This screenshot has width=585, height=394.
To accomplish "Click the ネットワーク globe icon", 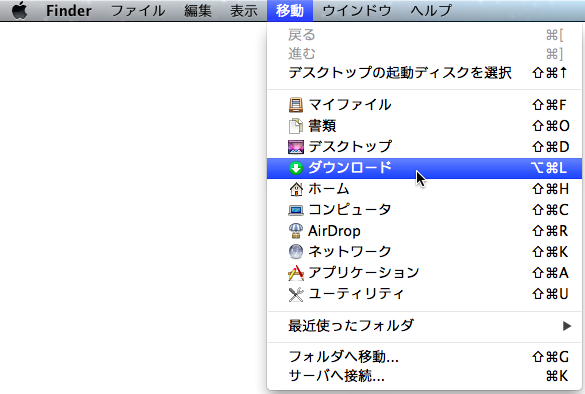I will (x=296, y=252).
